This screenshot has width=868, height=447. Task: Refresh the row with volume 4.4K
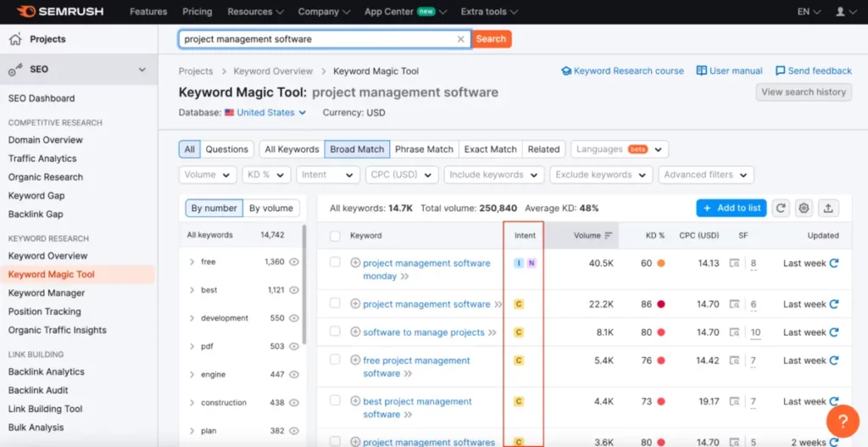tap(834, 401)
